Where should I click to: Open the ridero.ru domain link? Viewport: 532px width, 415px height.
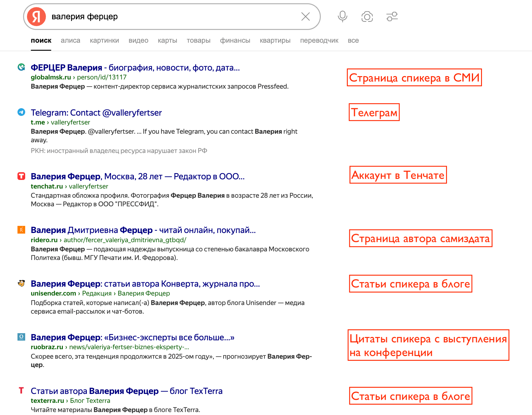pos(44,240)
